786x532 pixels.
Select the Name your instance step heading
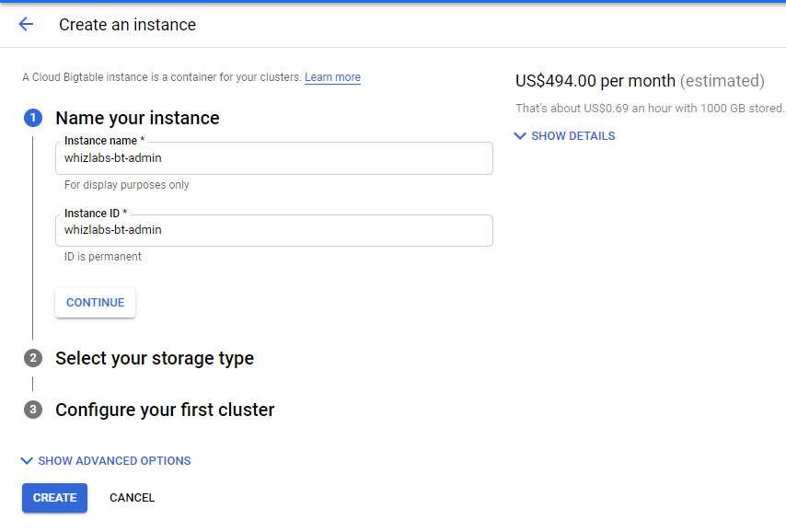pyautogui.click(x=137, y=118)
